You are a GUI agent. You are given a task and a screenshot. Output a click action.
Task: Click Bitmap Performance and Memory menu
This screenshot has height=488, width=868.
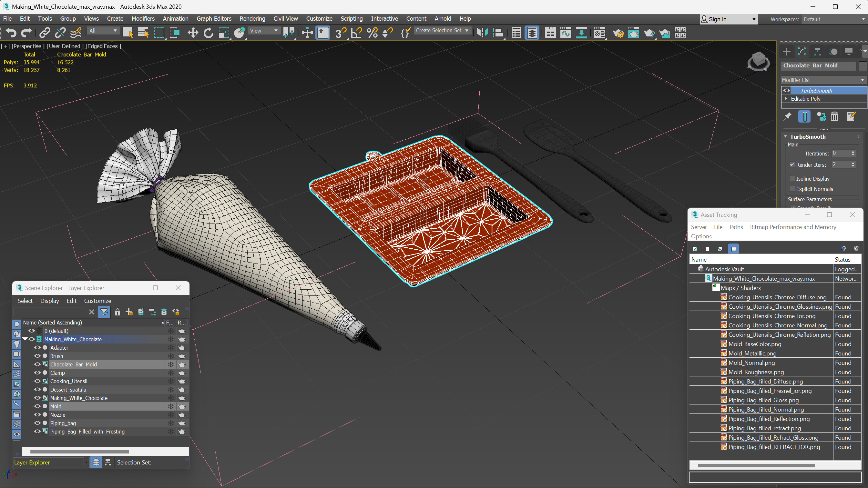[x=793, y=227]
